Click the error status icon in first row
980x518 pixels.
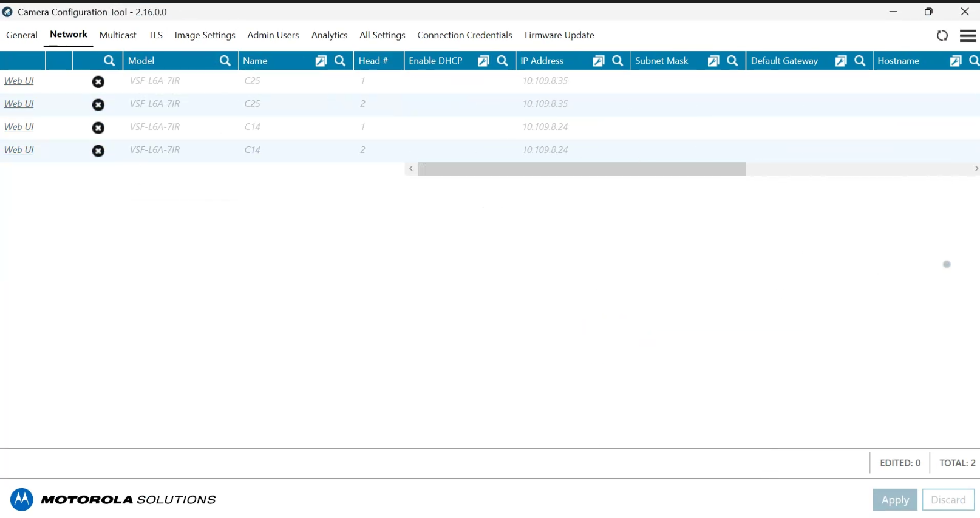[x=98, y=81]
